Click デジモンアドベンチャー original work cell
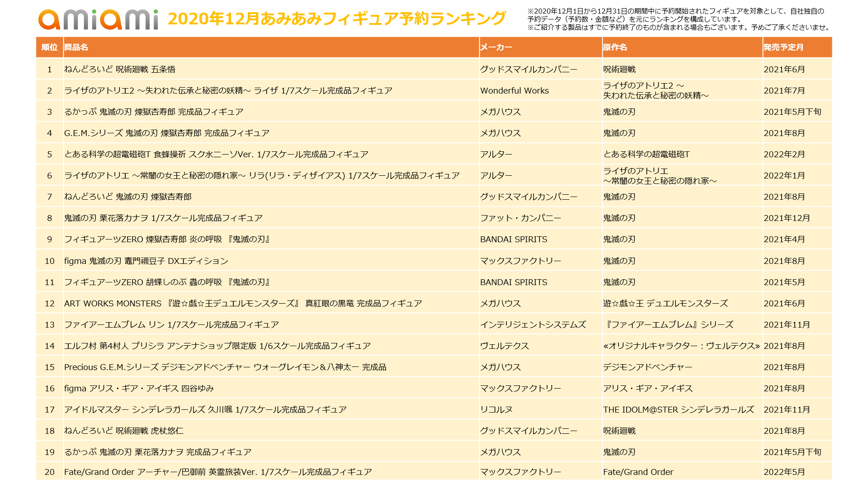 pyautogui.click(x=648, y=367)
